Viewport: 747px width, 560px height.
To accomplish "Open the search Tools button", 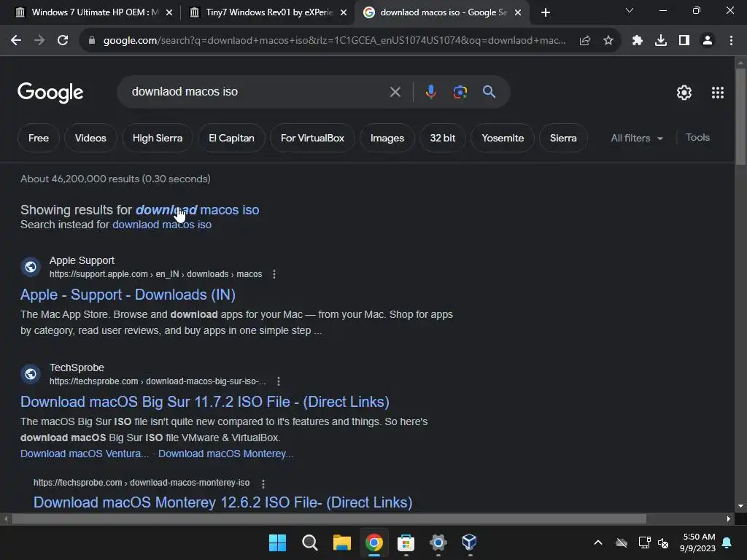I will tap(697, 138).
